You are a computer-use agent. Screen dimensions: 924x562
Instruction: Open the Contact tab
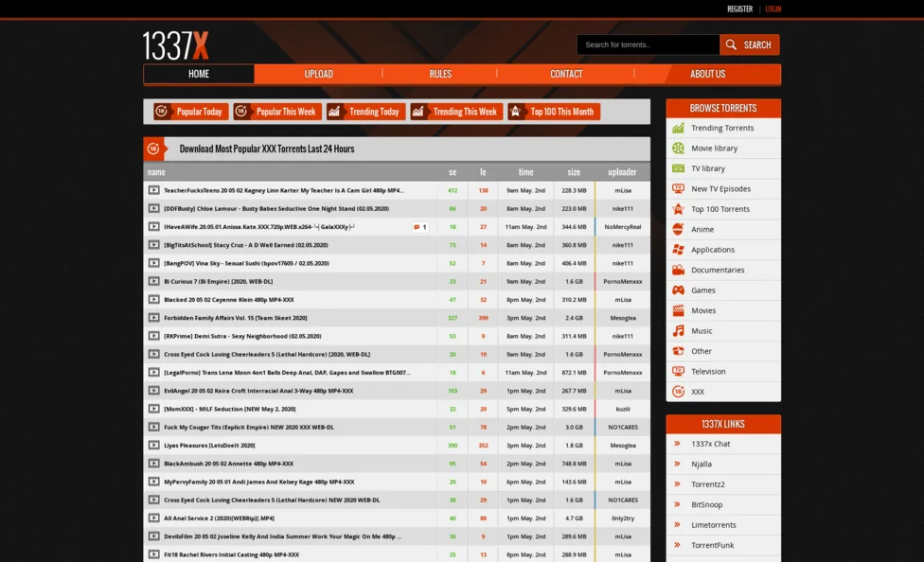[x=566, y=74]
